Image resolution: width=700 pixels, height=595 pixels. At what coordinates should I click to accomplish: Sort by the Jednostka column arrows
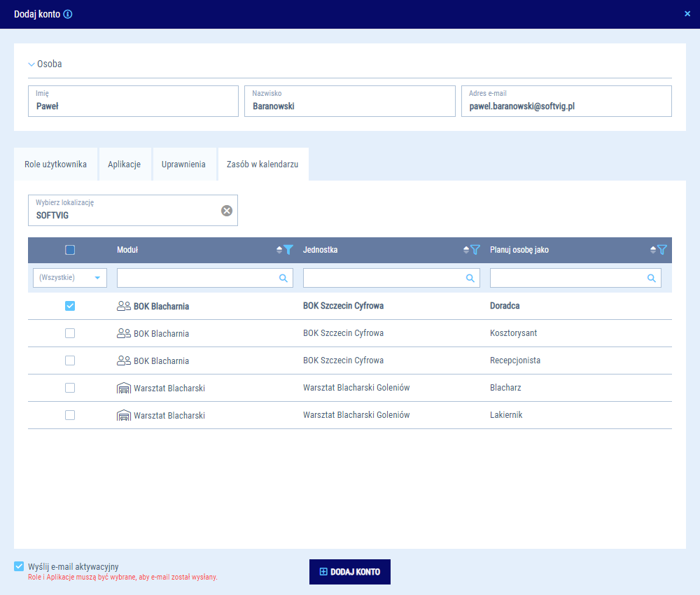tap(466, 250)
